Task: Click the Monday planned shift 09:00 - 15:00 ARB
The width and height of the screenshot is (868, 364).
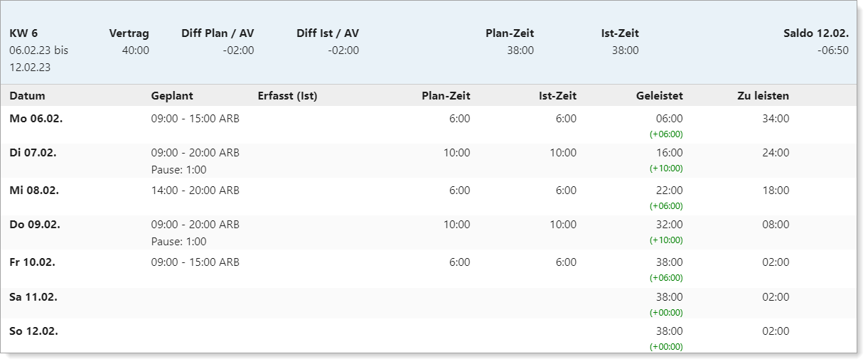Action: [195, 119]
